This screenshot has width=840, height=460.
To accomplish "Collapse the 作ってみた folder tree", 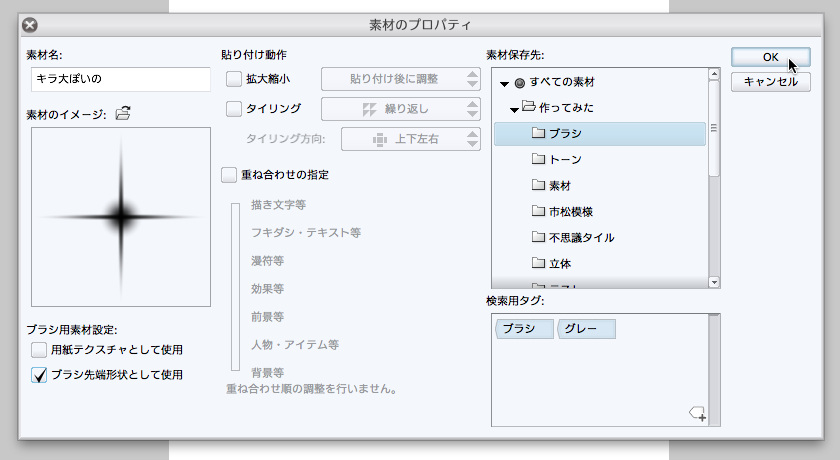I will (513, 108).
